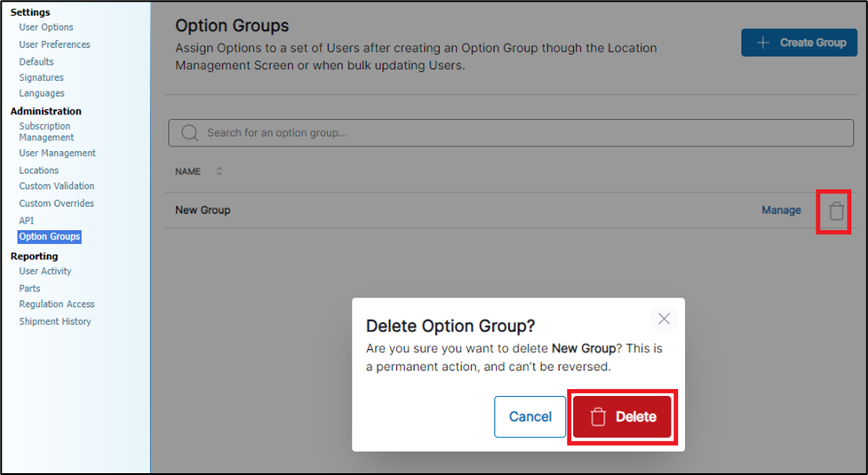Cancel the delete confirmation
Image resolution: width=868 pixels, height=475 pixels.
pyautogui.click(x=530, y=416)
